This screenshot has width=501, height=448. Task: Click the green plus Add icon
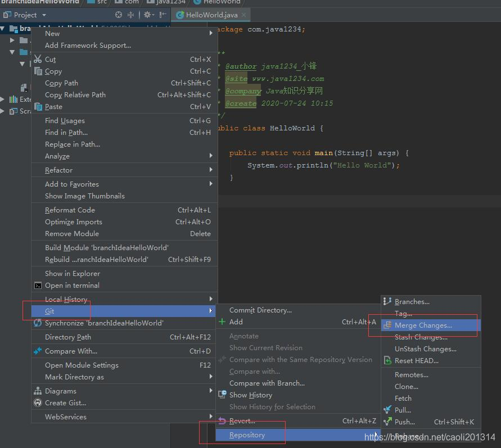click(222, 322)
